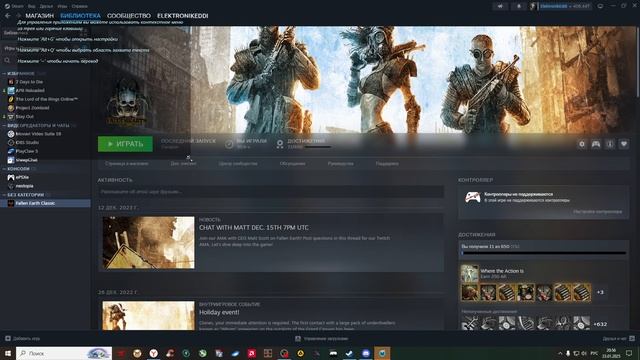Click the green ИГРАТЬ play button
The image size is (640, 360).
[x=125, y=144]
